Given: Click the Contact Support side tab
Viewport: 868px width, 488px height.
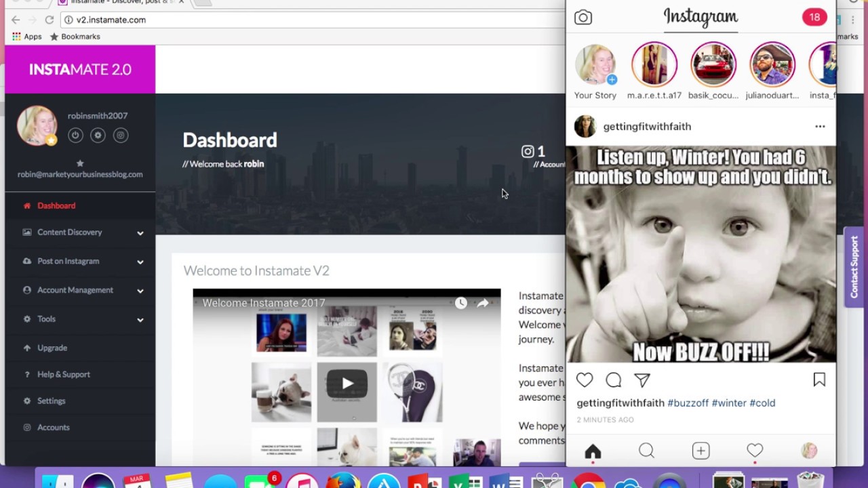Looking at the screenshot, I should point(854,267).
